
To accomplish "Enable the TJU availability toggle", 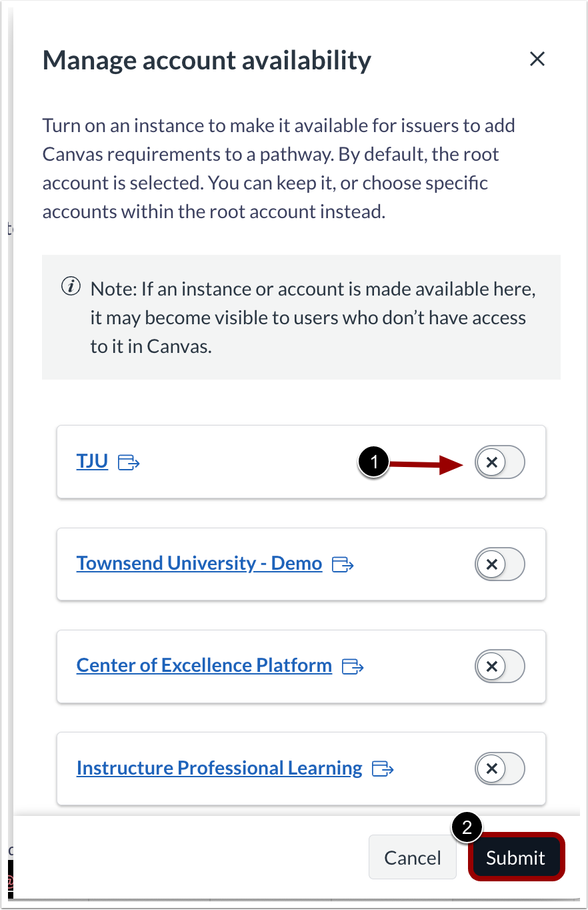I will 499,462.
